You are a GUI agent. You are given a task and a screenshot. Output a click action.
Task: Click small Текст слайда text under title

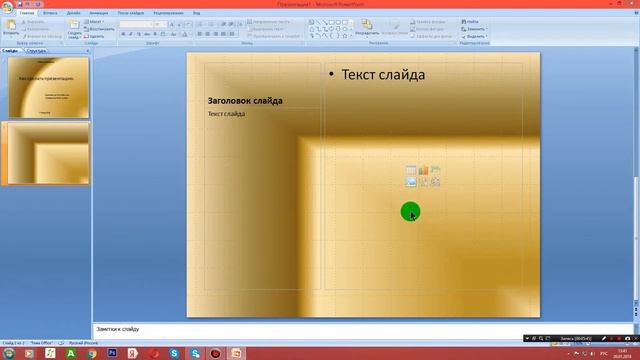click(226, 114)
